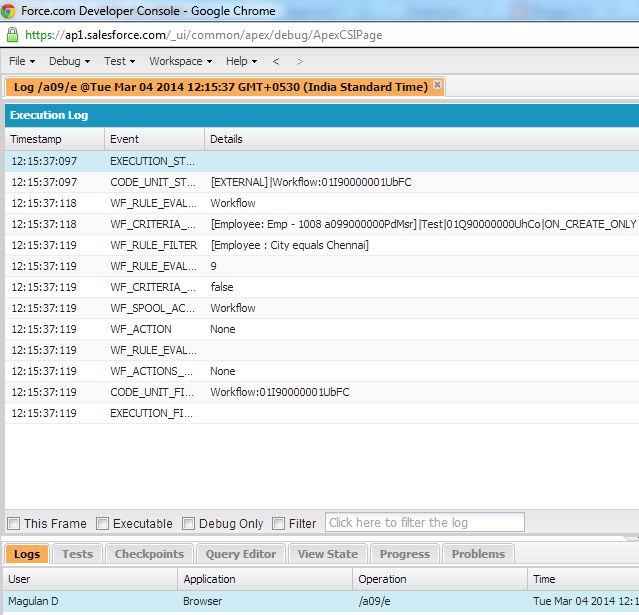
Task: Click the Chrome logo icon in title bar
Action: [x=7, y=11]
